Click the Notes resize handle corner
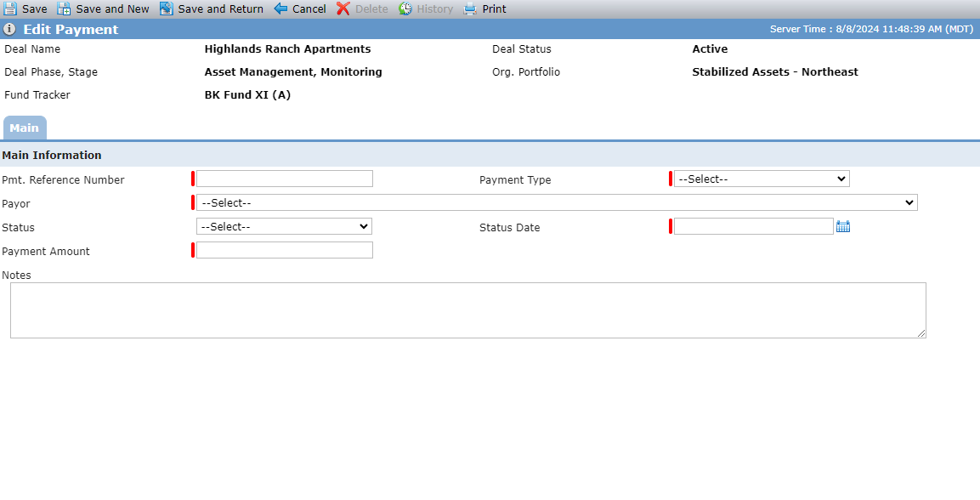Viewport: 980px width, 500px height. [922, 333]
